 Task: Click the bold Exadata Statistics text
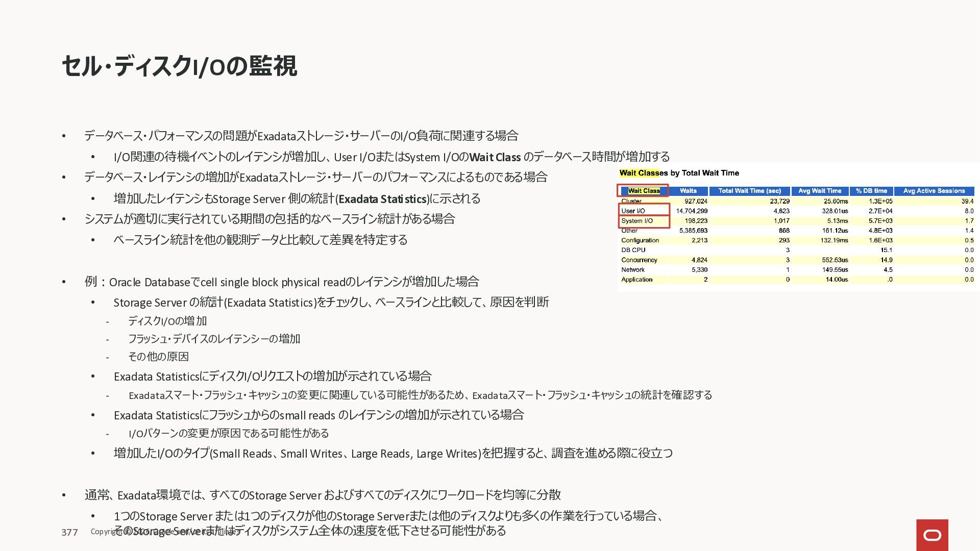point(382,199)
